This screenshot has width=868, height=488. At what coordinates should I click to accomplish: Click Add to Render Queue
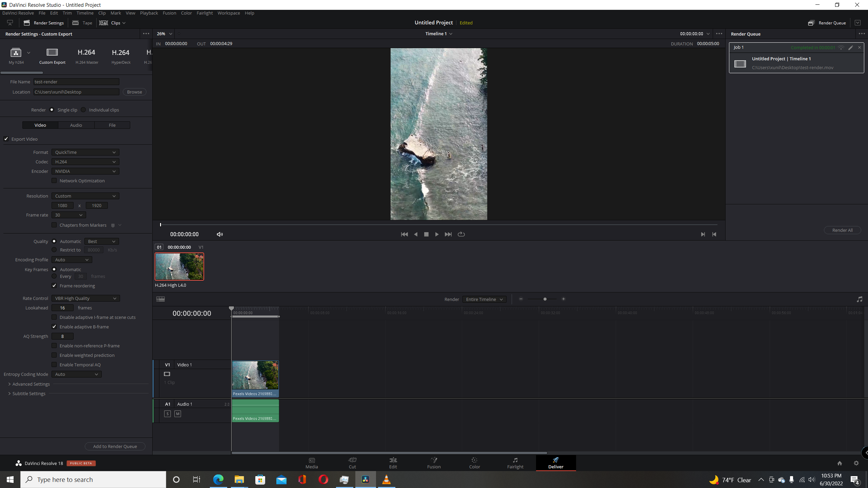(115, 446)
